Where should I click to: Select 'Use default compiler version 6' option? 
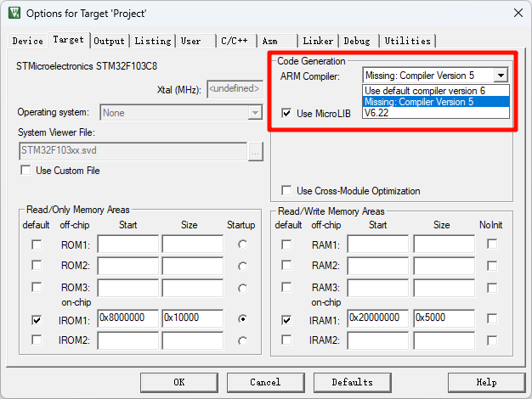tap(425, 90)
